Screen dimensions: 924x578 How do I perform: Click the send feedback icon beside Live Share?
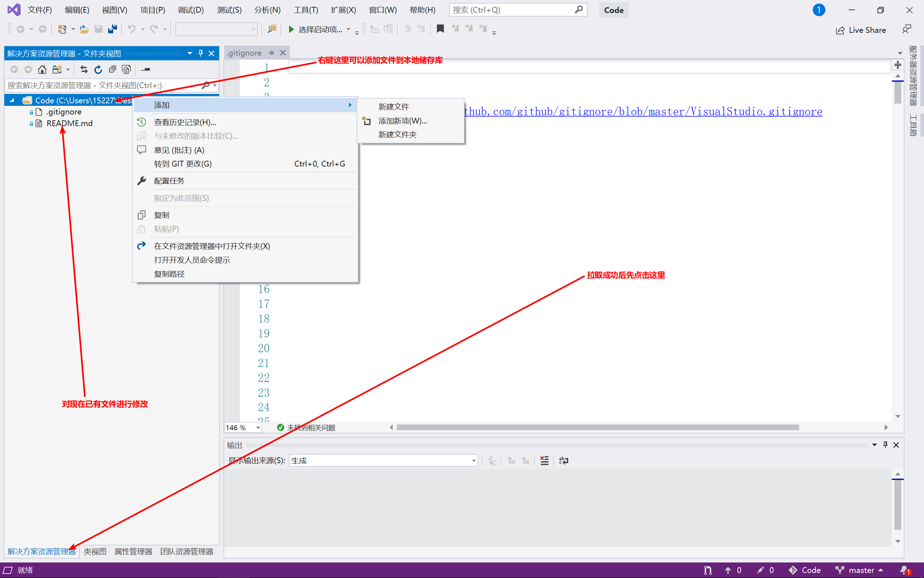point(906,29)
